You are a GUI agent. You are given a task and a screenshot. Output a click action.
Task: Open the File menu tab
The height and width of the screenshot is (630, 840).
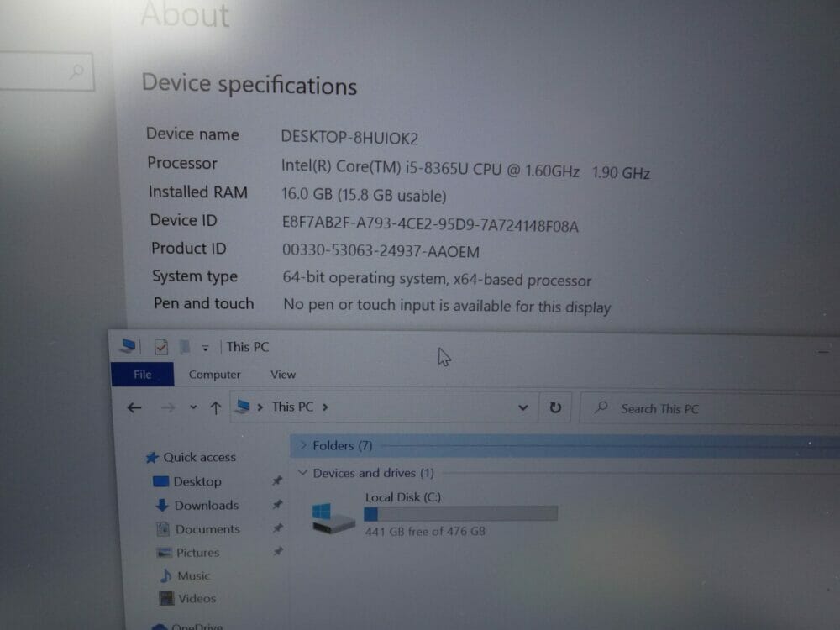pyautogui.click(x=143, y=375)
